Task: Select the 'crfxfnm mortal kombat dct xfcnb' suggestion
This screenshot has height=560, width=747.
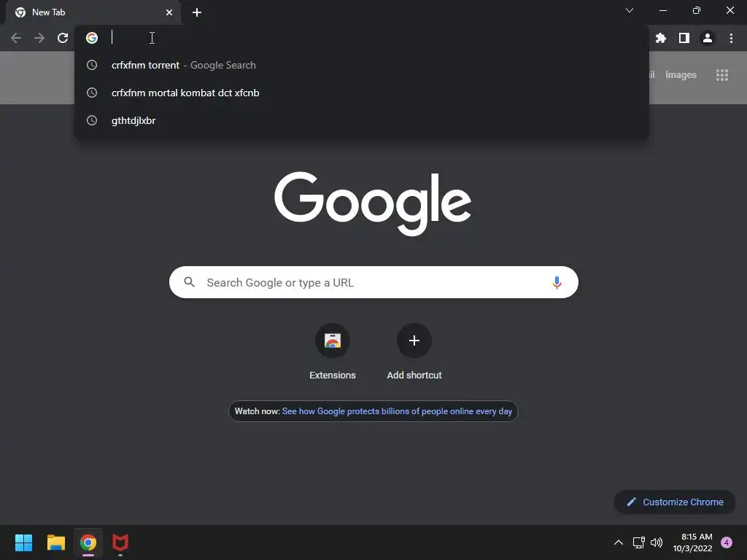Action: point(362,93)
